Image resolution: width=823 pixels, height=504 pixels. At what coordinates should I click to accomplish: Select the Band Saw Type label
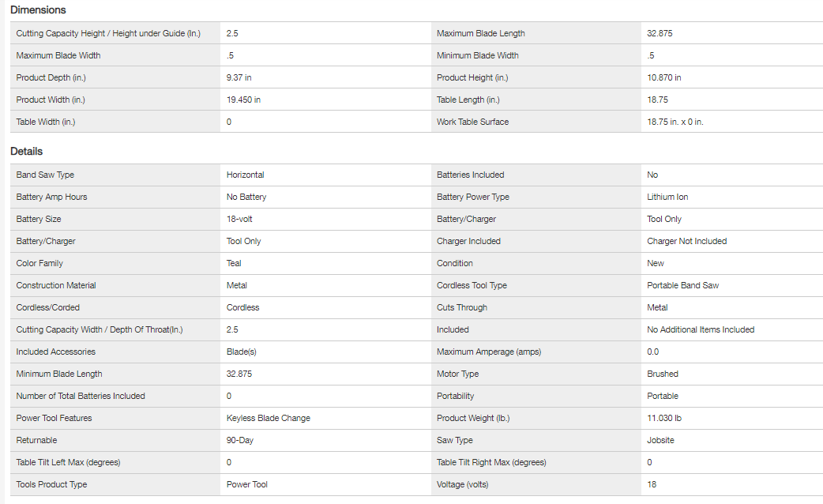pos(45,175)
